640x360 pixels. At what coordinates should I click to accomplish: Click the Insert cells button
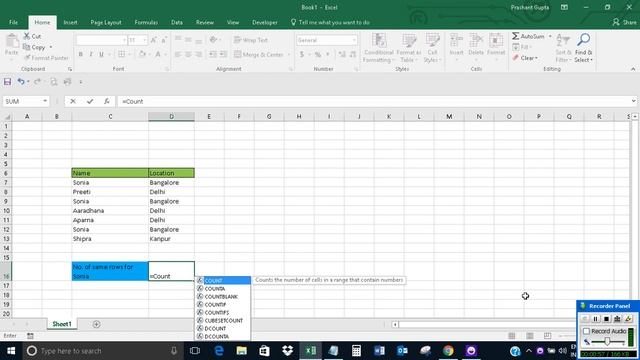tap(456, 47)
